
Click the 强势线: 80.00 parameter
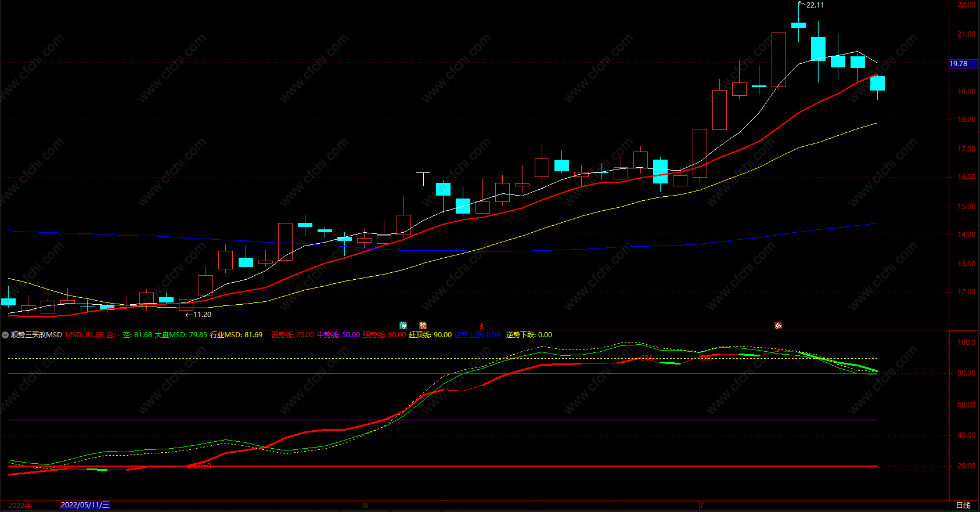pyautogui.click(x=384, y=335)
